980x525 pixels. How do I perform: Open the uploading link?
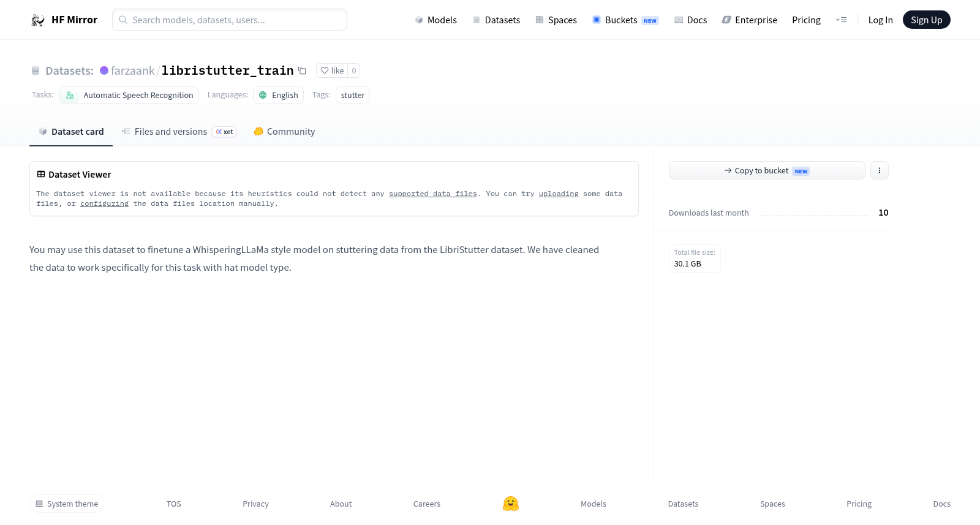coord(559,194)
